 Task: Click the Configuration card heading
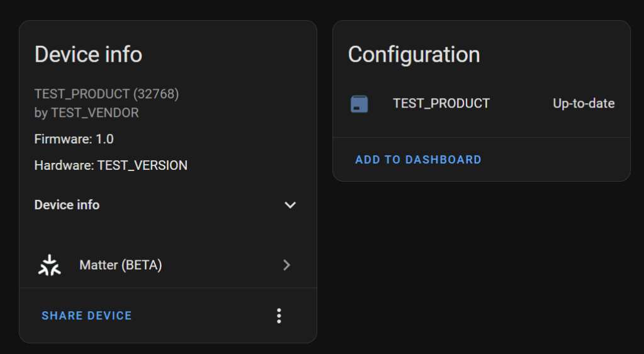[x=414, y=55]
